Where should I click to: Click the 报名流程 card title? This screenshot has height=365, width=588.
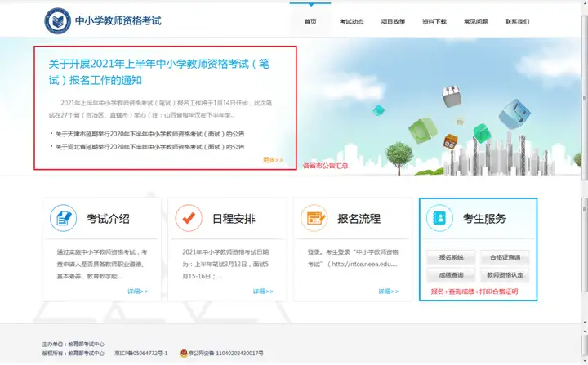[359, 219]
